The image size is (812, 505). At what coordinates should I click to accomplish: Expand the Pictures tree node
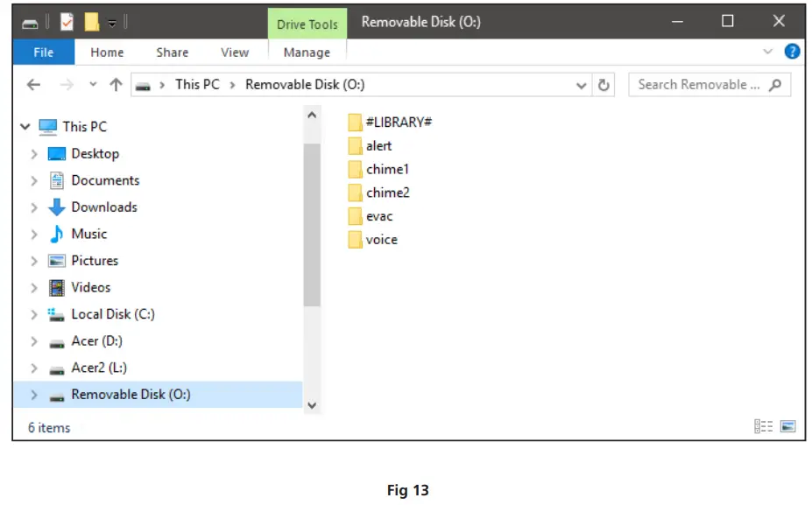[34, 261]
